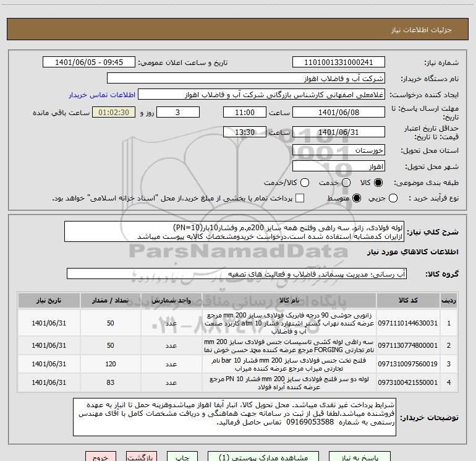Click the واحد شمارش column header
The image size is (476, 461).
coord(171,300)
